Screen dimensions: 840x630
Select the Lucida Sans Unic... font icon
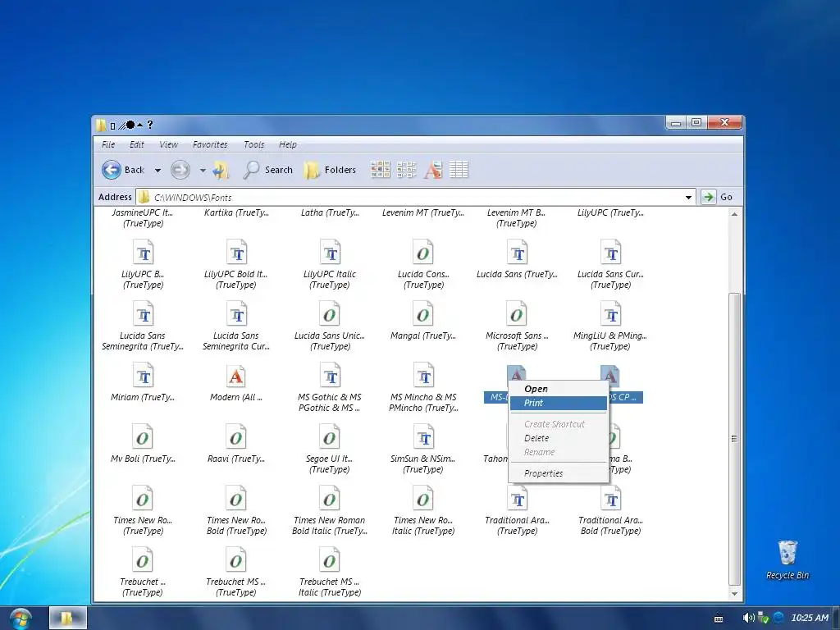[330, 313]
